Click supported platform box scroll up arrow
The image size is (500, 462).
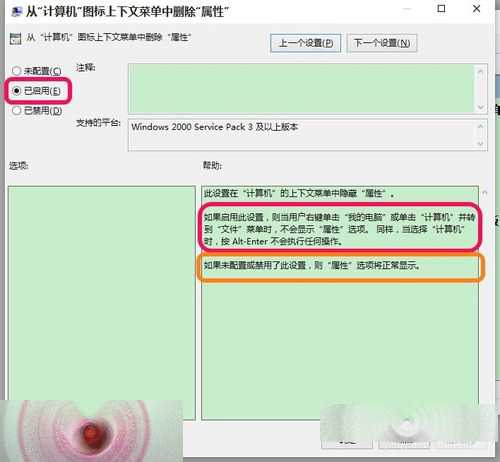480,126
